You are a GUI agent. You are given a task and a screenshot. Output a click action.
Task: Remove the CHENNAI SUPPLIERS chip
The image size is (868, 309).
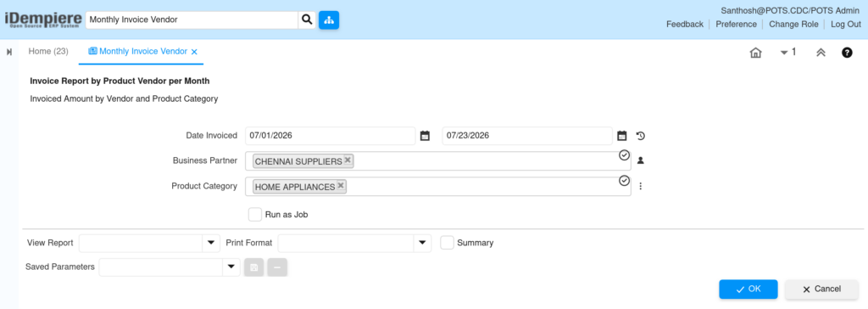coord(348,160)
